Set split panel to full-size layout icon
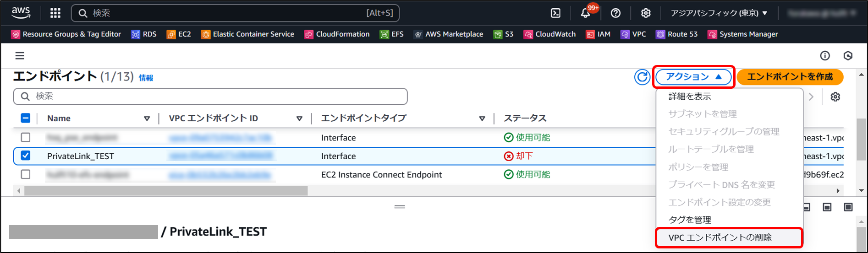 point(848,207)
